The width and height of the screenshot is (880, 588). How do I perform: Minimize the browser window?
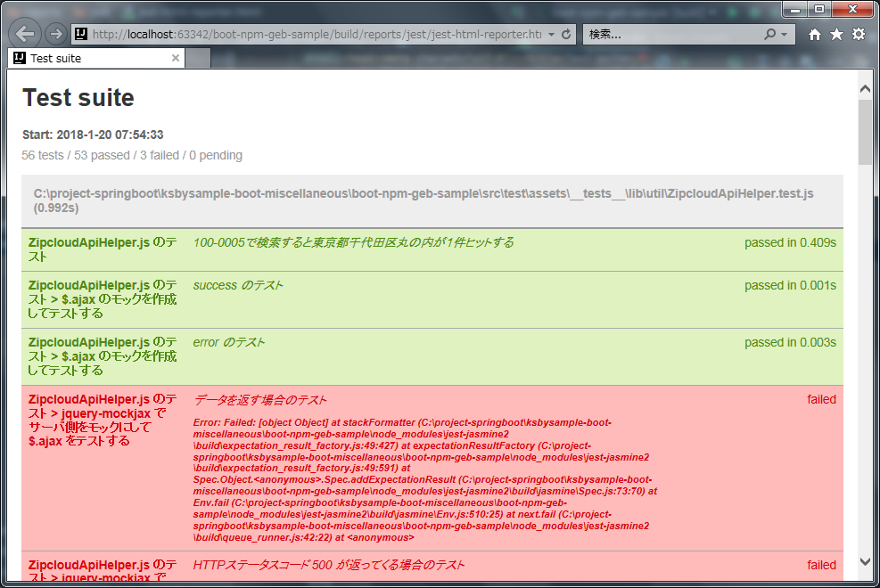795,9
